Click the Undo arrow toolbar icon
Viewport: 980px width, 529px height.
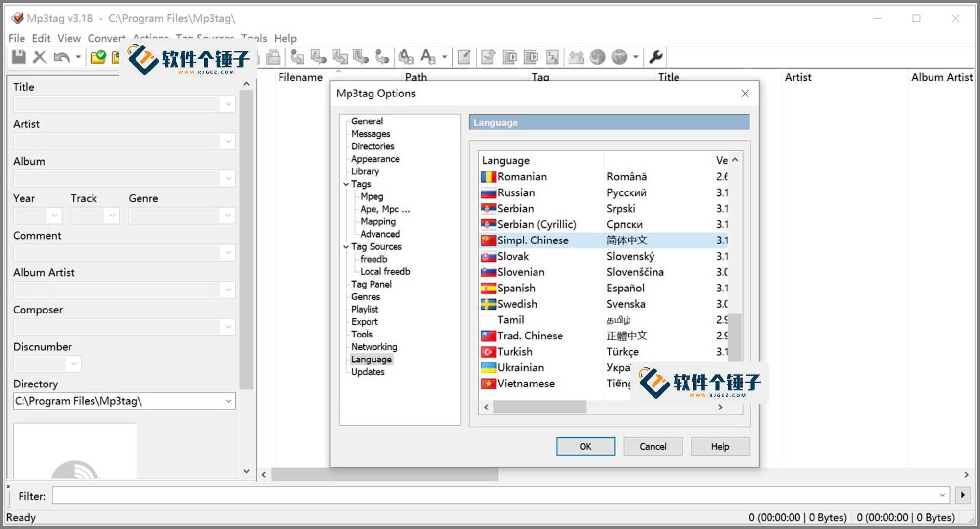[x=61, y=57]
